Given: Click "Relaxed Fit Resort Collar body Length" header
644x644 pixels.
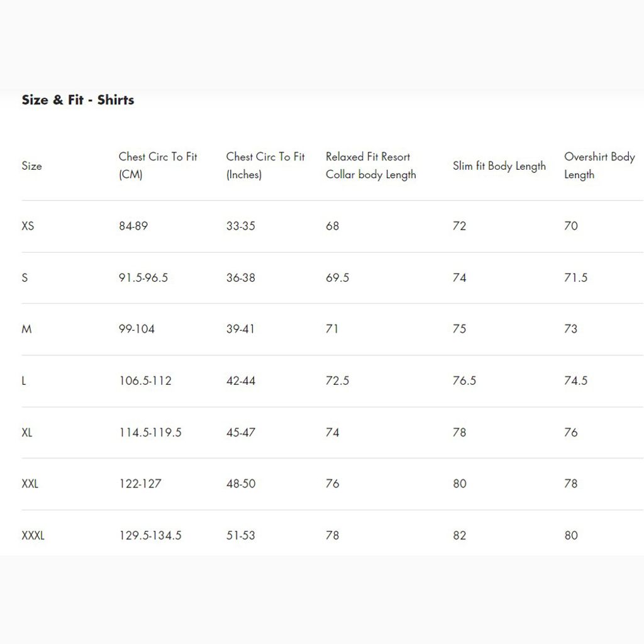Looking at the screenshot, I should pyautogui.click(x=370, y=166).
